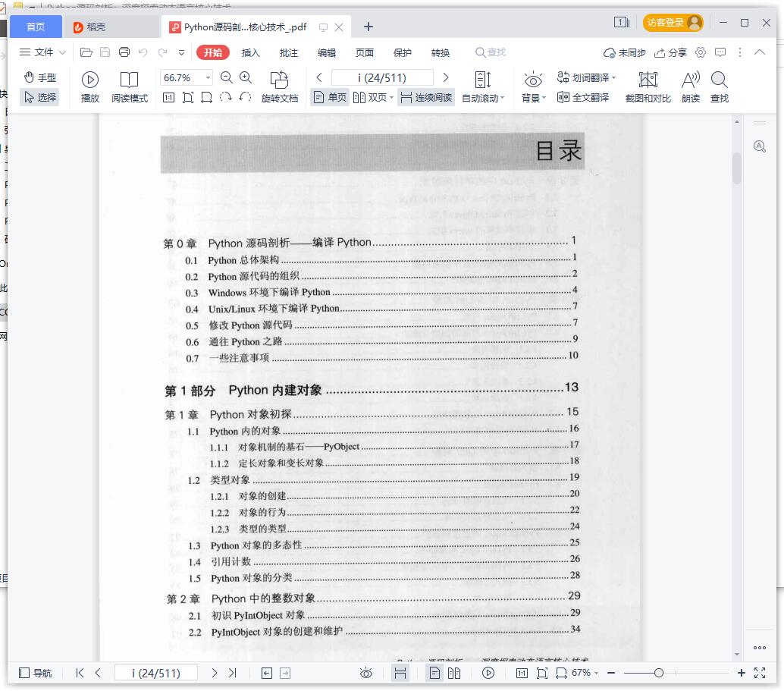Click the print icon
784x691 pixels.
click(124, 52)
